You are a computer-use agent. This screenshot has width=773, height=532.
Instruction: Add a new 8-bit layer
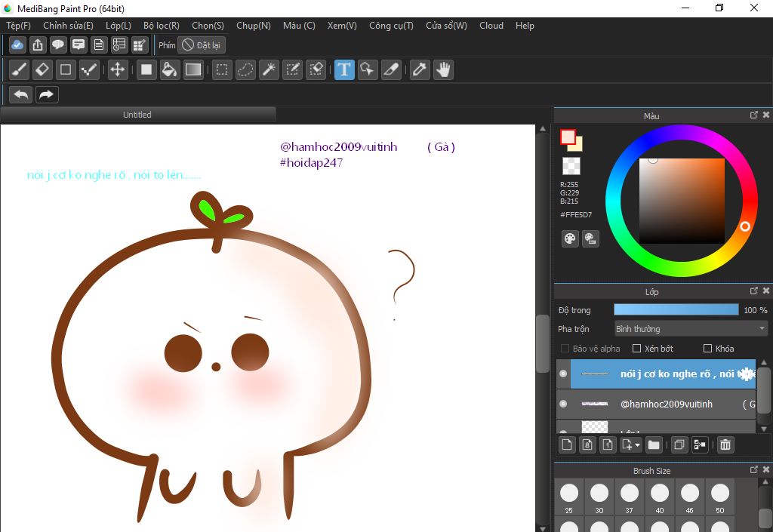coord(587,444)
